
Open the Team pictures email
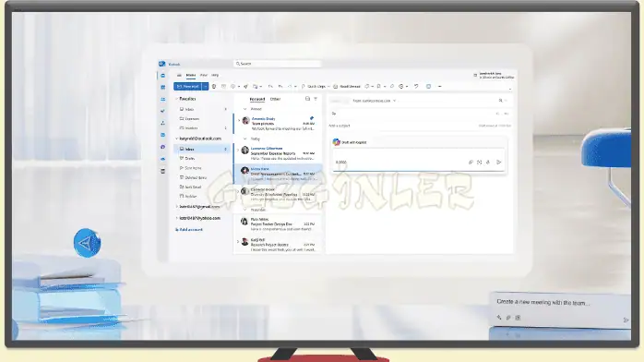pyautogui.click(x=278, y=124)
